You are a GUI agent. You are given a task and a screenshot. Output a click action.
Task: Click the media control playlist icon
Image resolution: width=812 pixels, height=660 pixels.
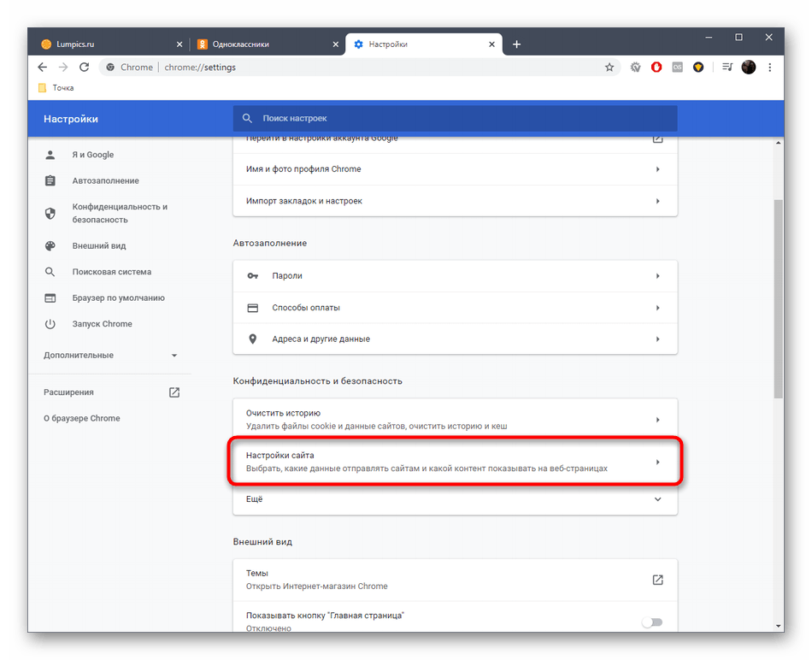pyautogui.click(x=727, y=68)
